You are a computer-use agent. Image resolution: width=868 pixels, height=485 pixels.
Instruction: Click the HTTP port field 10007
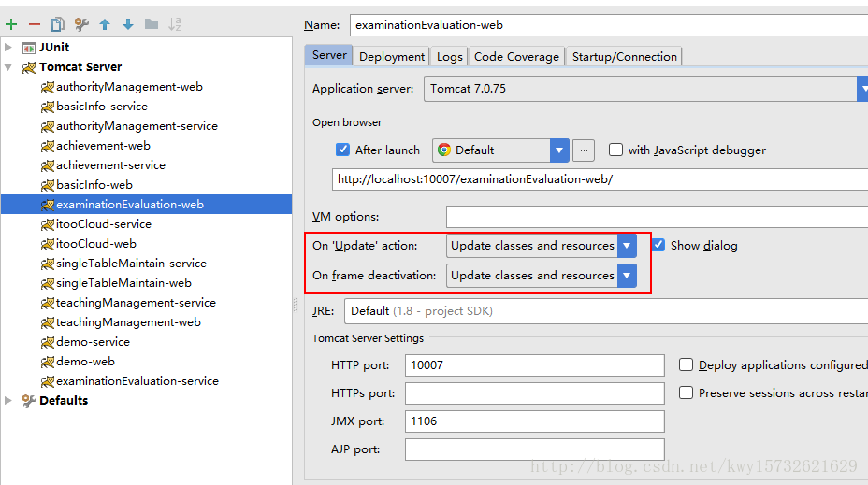coord(535,365)
